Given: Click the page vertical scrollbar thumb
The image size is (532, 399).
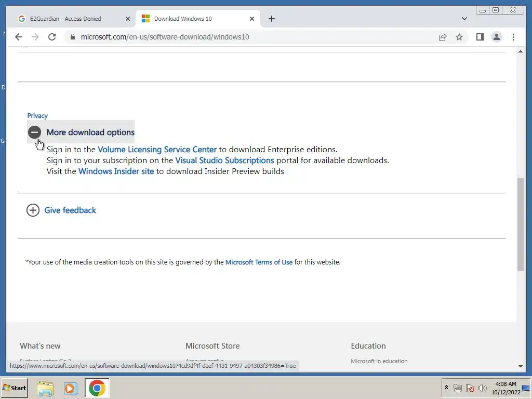Looking at the screenshot, I should click(x=521, y=224).
